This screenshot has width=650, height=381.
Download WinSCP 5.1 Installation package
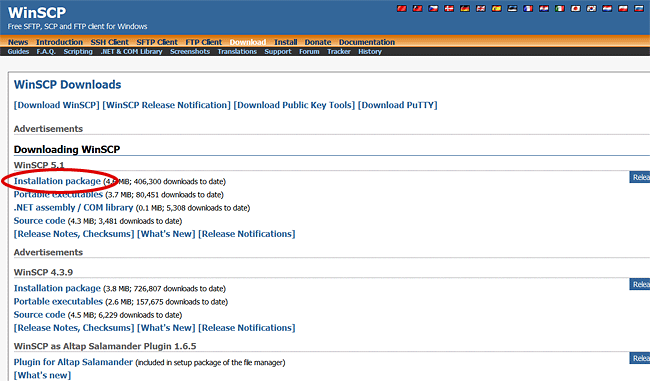[x=57, y=181]
